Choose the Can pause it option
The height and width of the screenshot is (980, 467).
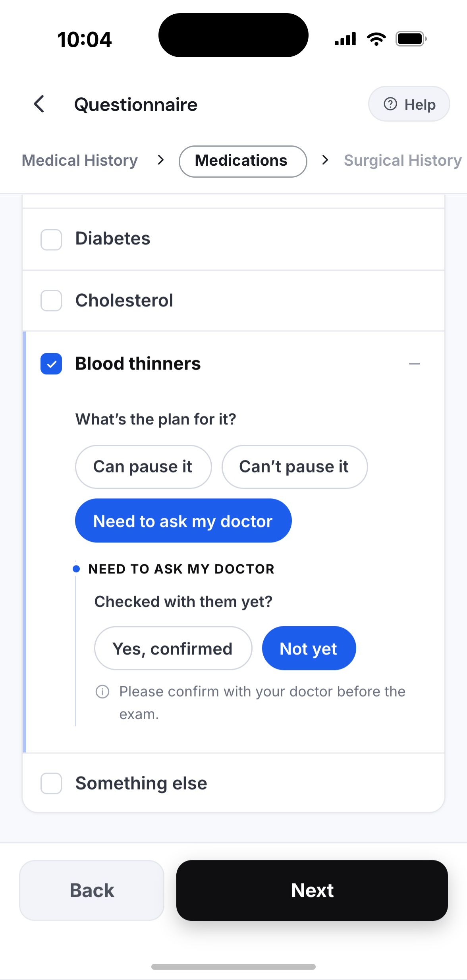pyautogui.click(x=143, y=467)
